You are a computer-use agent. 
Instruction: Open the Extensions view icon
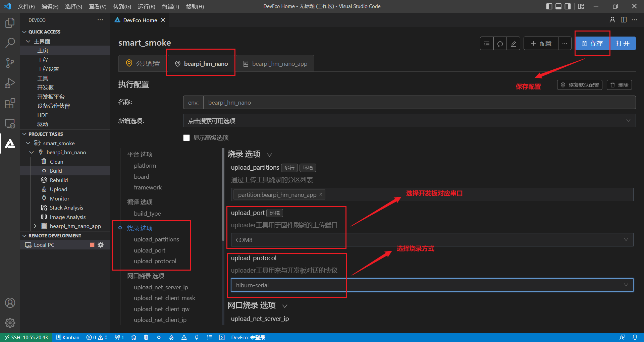[10, 103]
